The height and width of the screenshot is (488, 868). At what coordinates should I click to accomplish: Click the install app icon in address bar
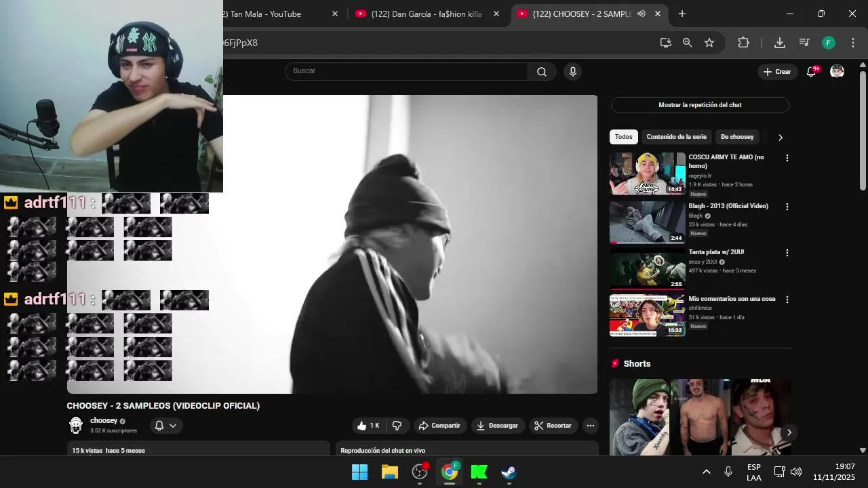coord(666,43)
